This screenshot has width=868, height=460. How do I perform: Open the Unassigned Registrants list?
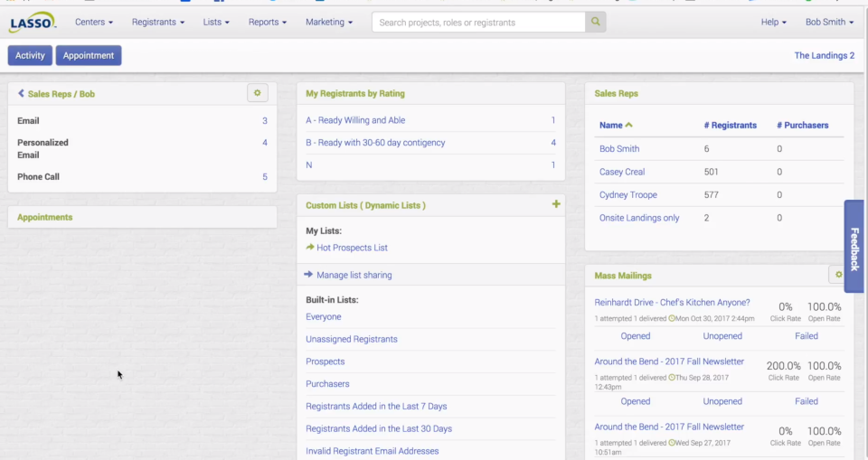352,339
